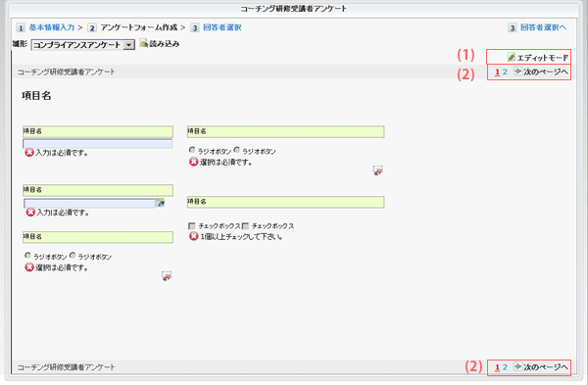Click step 1 number icon in breadcrumb
The image size is (588, 385).
coord(21,27)
